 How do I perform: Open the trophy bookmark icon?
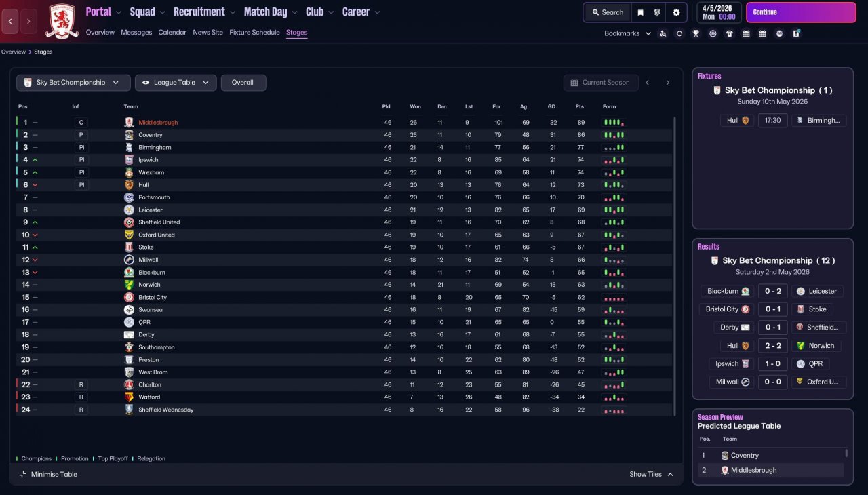[696, 33]
